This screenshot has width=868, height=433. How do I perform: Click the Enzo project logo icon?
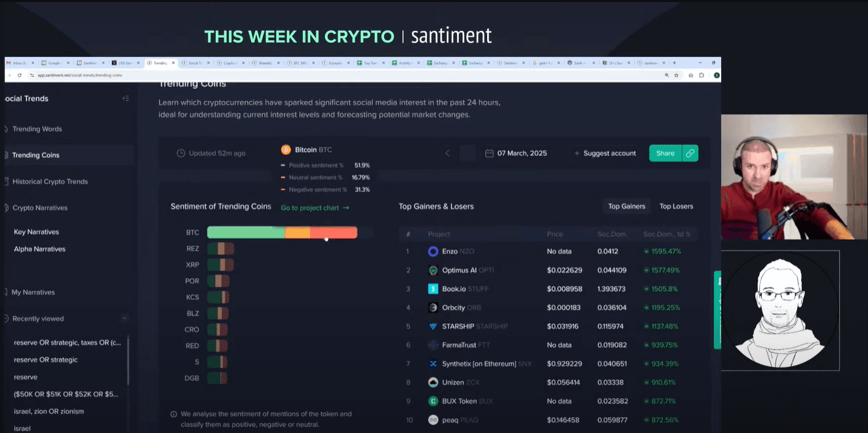coord(433,252)
